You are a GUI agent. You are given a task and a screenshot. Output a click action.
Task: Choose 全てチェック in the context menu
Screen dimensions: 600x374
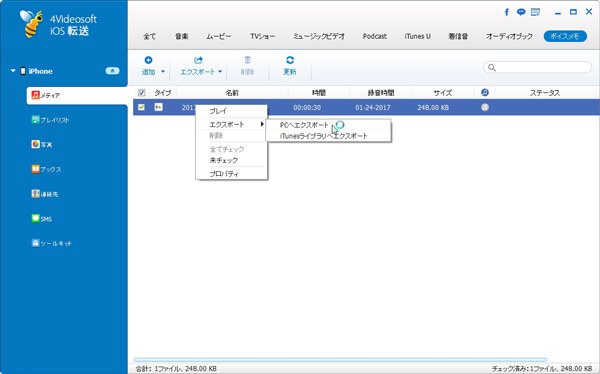pyautogui.click(x=231, y=149)
